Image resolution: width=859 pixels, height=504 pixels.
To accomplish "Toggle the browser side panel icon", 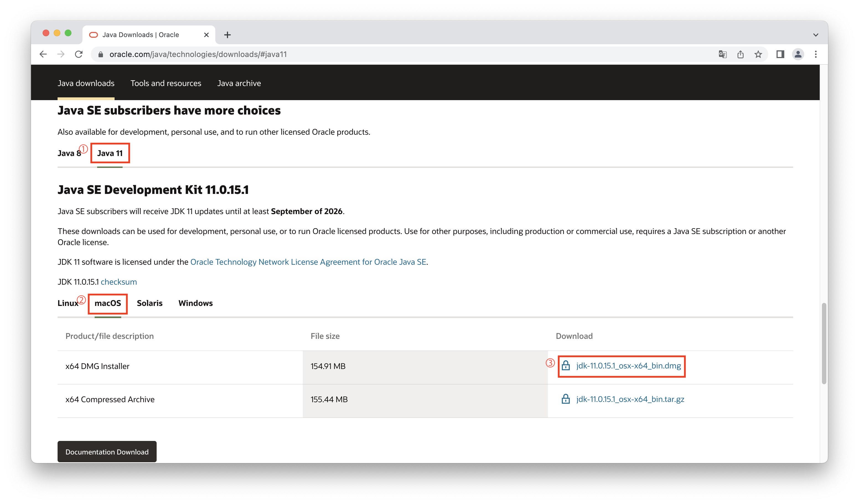I will tap(780, 54).
